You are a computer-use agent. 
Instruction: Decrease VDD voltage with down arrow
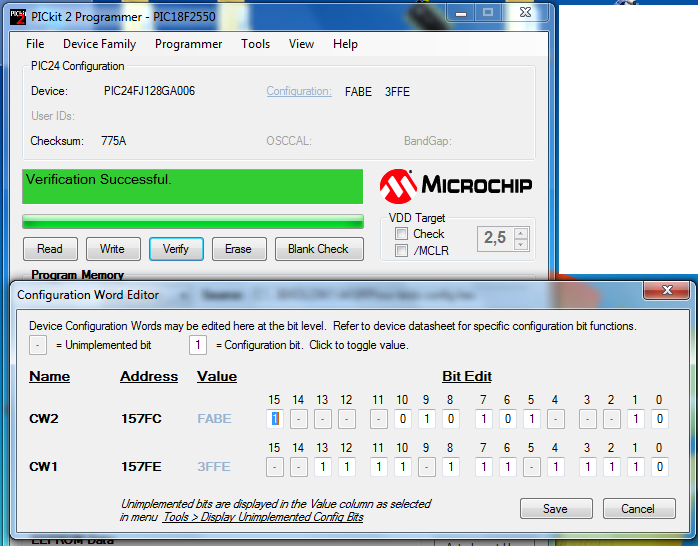pyautogui.click(x=520, y=245)
